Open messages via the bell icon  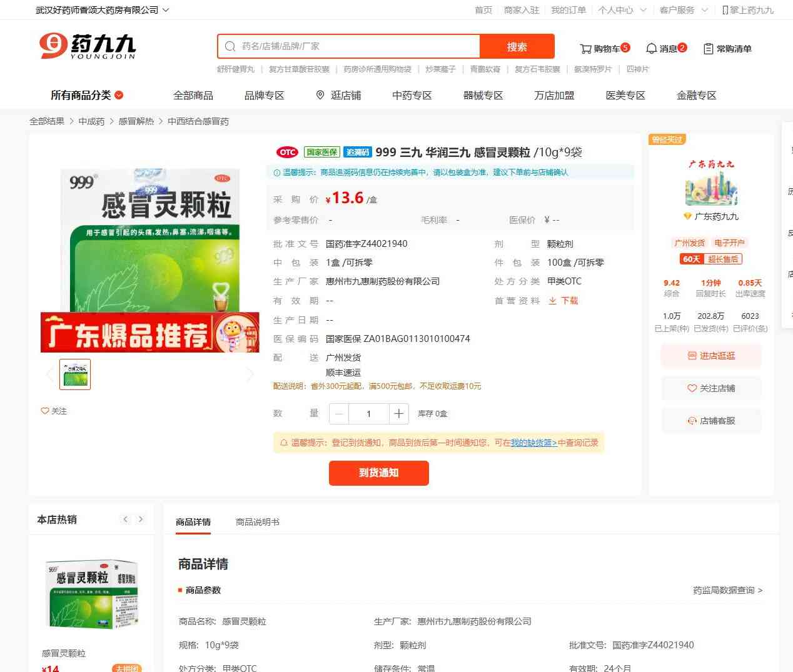pos(652,49)
